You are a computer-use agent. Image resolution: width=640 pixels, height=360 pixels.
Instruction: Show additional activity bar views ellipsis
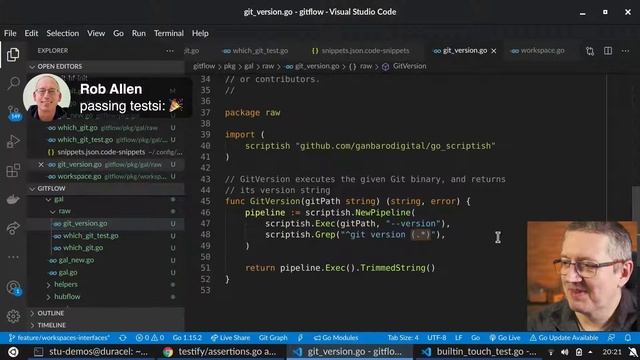13,257
